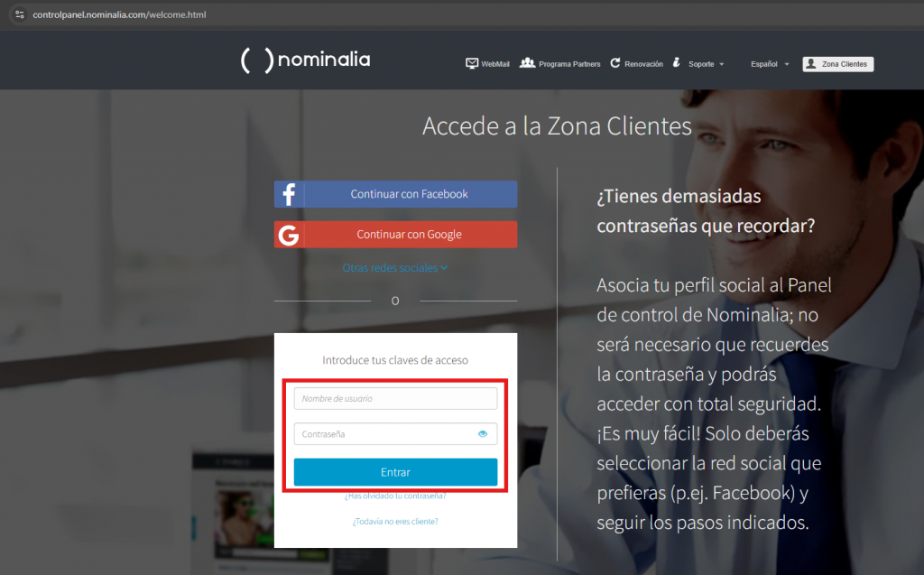Image resolution: width=924 pixels, height=575 pixels.
Task: Click the Programa Partners people icon
Action: click(527, 62)
